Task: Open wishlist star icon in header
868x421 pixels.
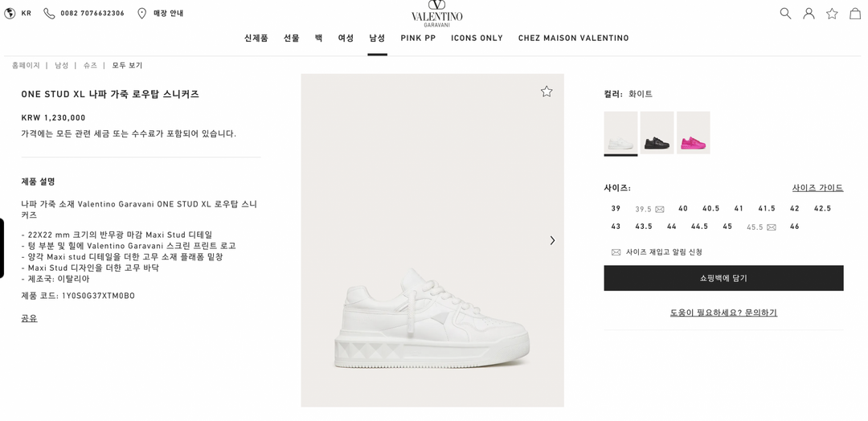Action: [x=832, y=14]
